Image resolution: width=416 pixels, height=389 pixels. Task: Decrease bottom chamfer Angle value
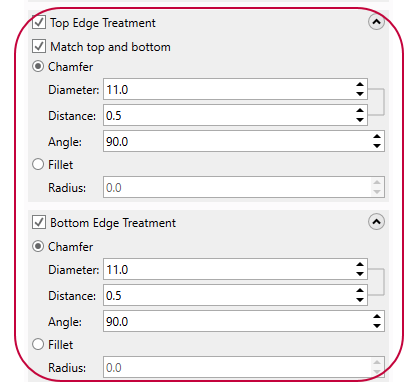[377, 326]
